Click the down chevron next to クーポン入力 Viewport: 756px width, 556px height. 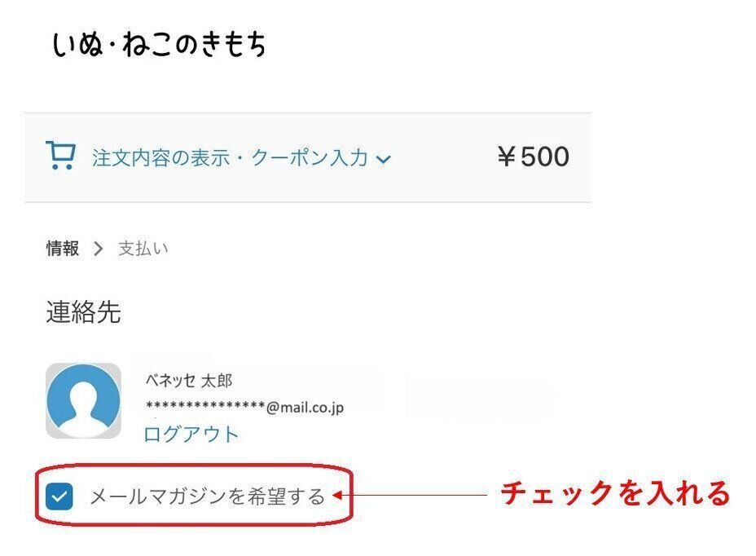click(x=383, y=158)
